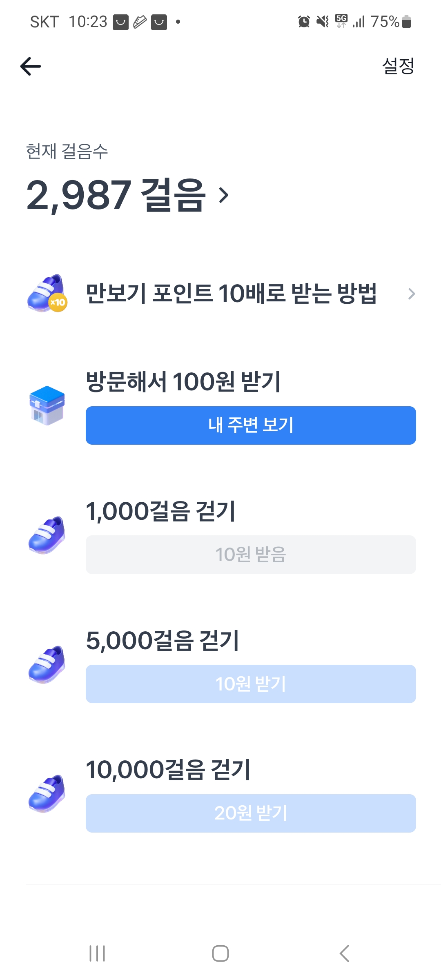The width and height of the screenshot is (441, 980).
Task: Tap sneaker icon beside 1,000걸음 걷기
Action: point(47,535)
